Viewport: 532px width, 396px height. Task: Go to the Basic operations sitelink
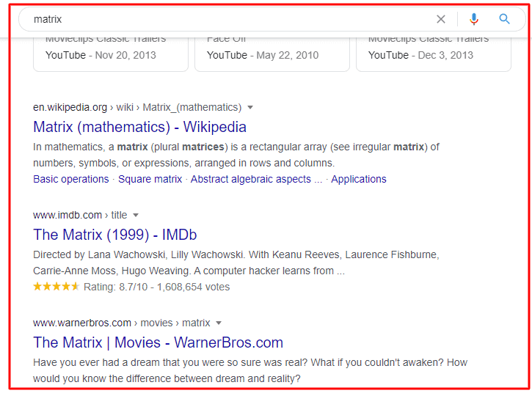pyautogui.click(x=71, y=179)
